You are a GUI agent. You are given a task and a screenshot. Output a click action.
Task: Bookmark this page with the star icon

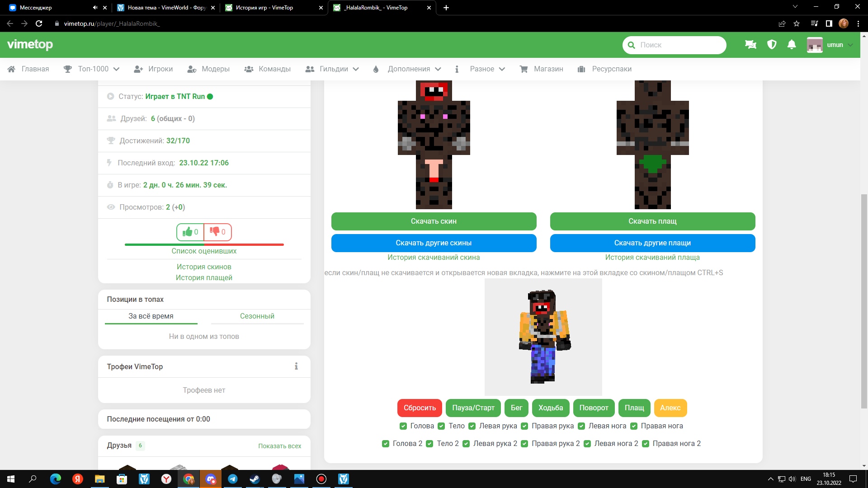[797, 23]
